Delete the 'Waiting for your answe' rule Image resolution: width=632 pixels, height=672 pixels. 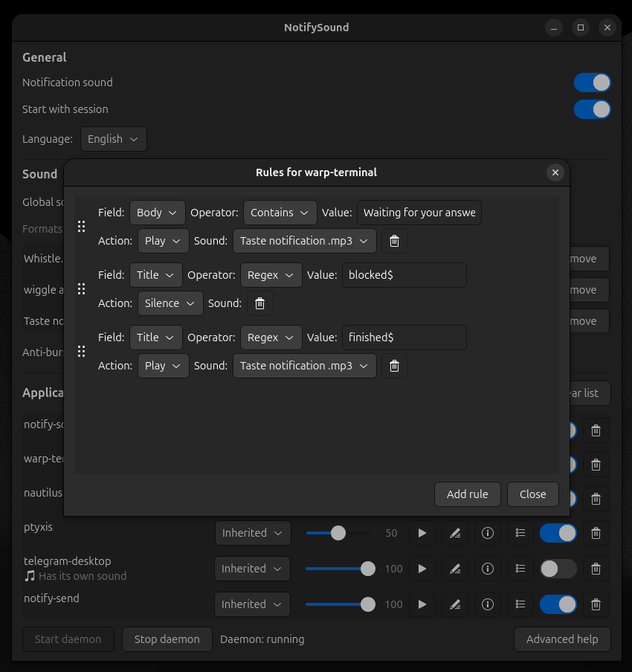click(394, 241)
